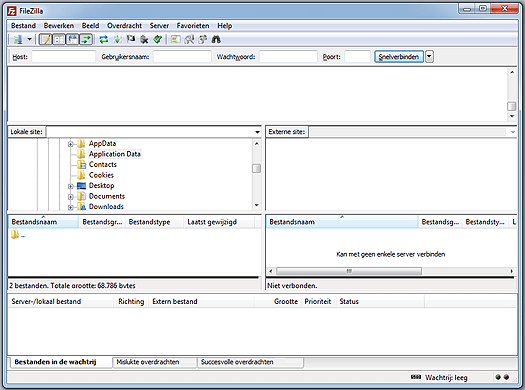Select the Contacts folder in tree
The image size is (525, 390).
[x=102, y=164]
